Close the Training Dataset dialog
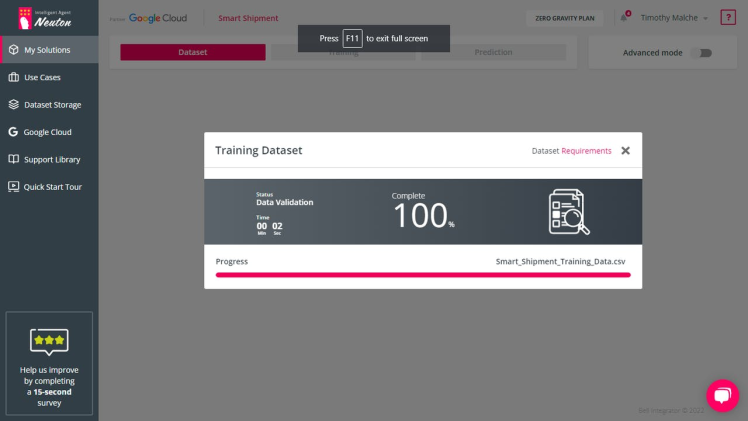748x421 pixels. pos(625,151)
